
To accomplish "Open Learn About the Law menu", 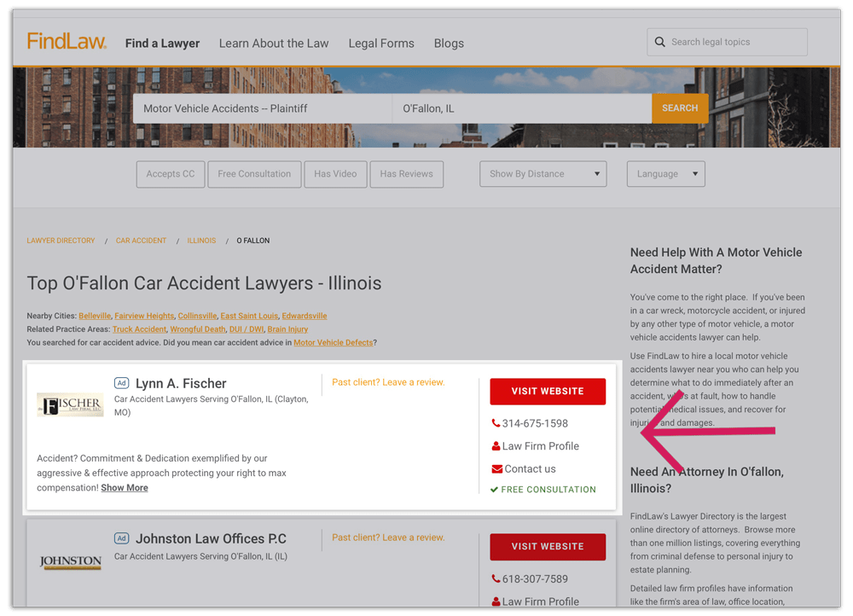I will click(274, 43).
